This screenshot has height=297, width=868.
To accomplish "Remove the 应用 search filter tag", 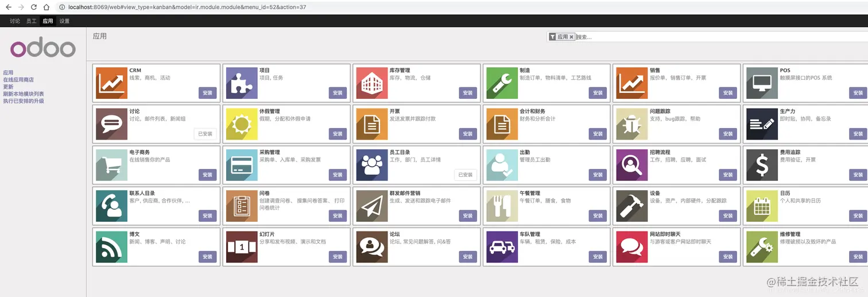I will click(x=572, y=37).
